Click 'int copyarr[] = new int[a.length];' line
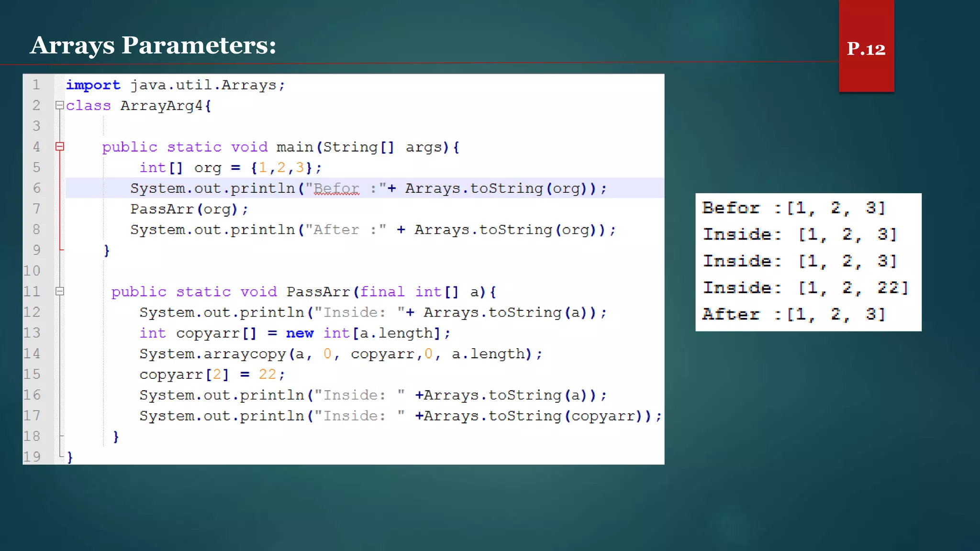This screenshot has width=980, height=551. tap(295, 333)
